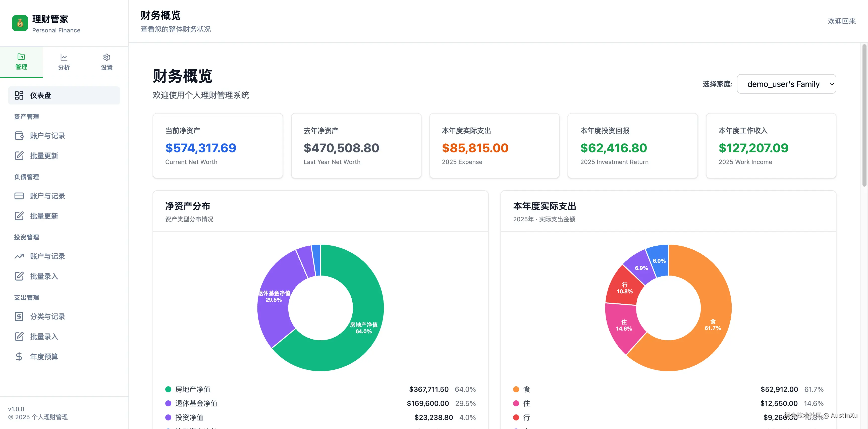Toggle the 食 expense legend marker

pos(516,389)
